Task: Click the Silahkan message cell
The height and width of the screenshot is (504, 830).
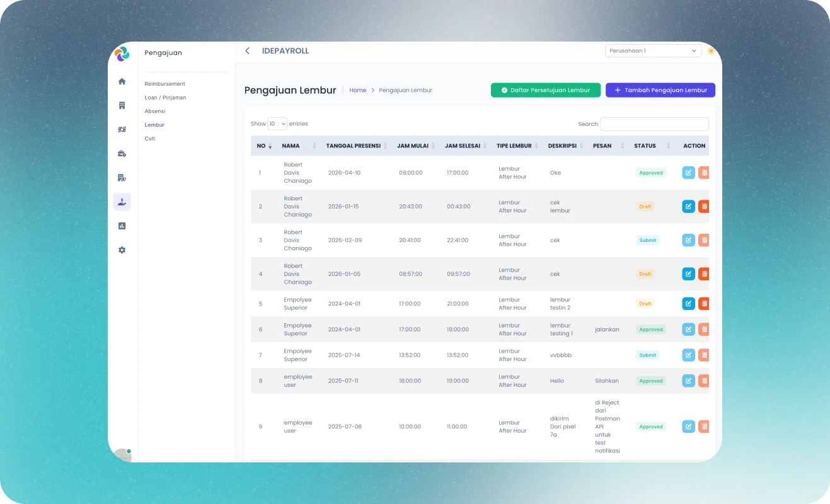Action: click(607, 381)
